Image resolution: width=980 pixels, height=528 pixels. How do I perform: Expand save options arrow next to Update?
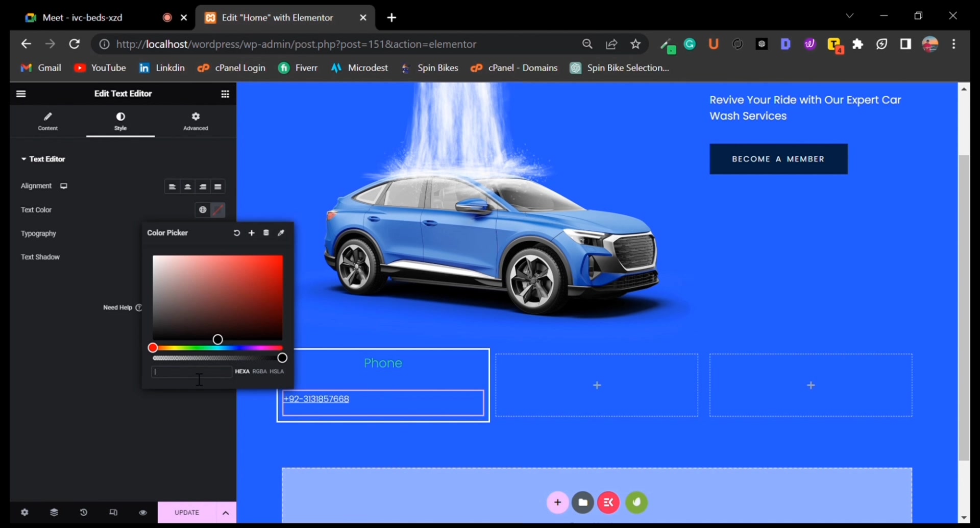226,513
